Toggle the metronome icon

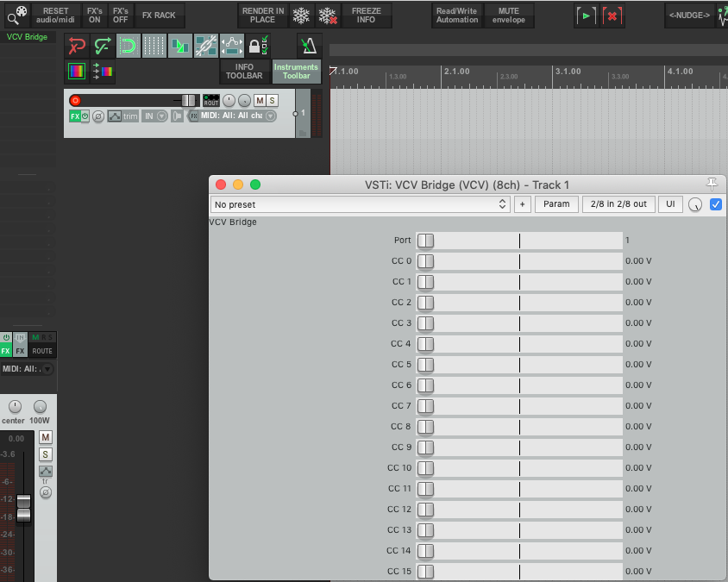point(309,46)
